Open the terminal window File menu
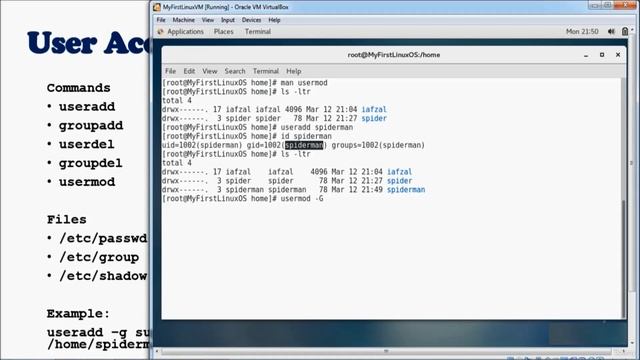 coord(170,71)
